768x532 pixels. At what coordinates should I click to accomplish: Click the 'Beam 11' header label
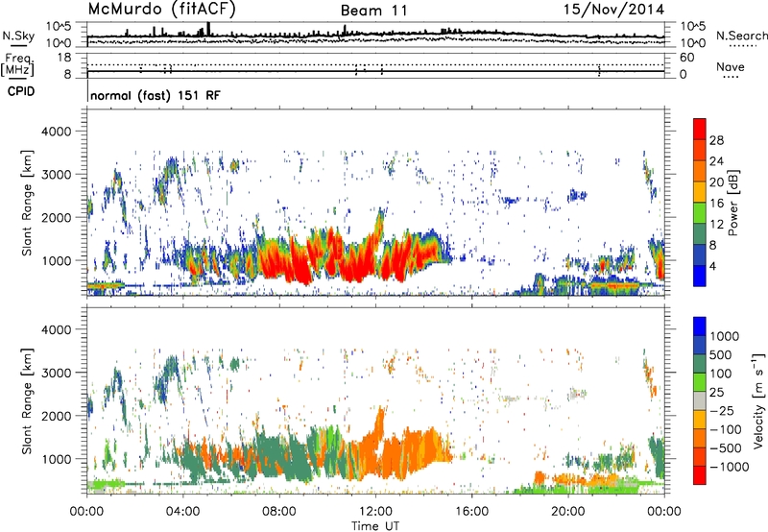(x=374, y=11)
